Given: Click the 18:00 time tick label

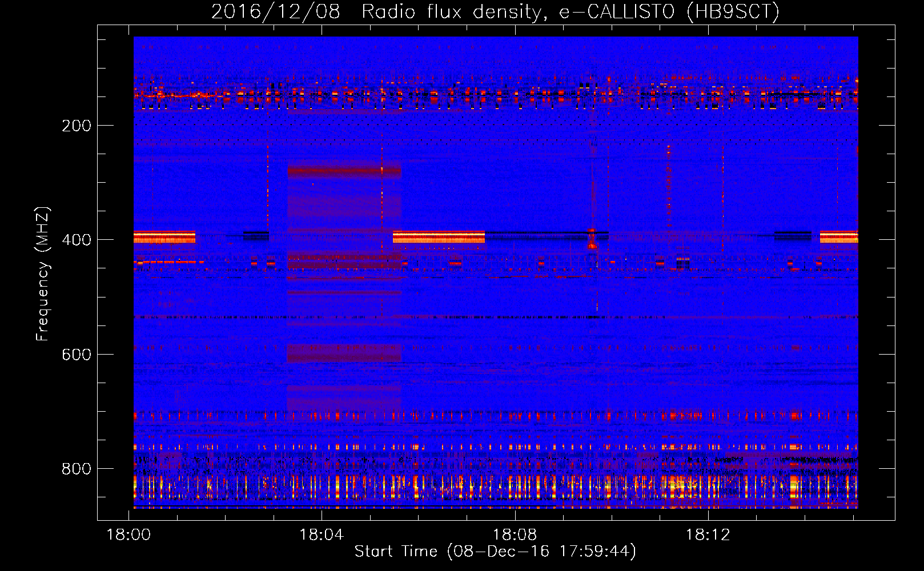Looking at the screenshot, I should (x=128, y=535).
